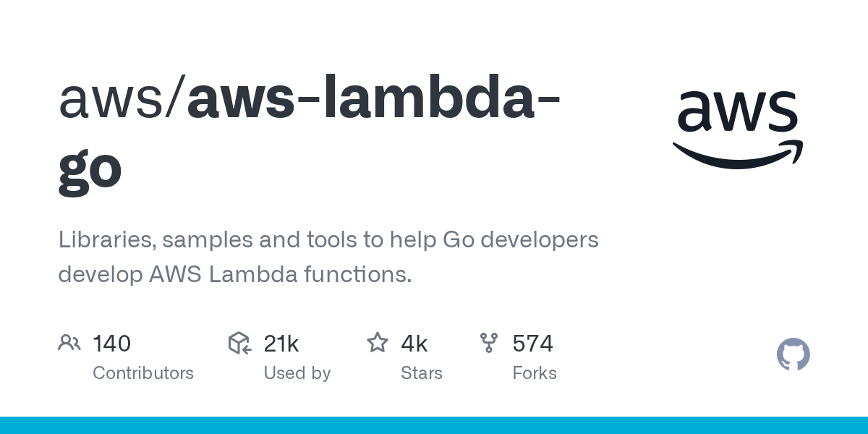Click the AWS smile logo
This screenshot has width=868, height=434.
737,130
